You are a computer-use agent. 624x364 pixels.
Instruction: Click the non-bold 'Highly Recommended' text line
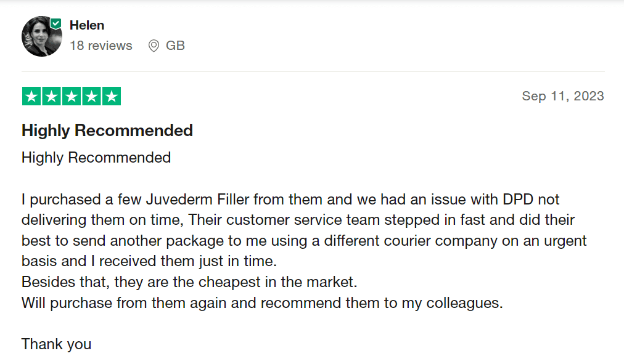click(96, 158)
